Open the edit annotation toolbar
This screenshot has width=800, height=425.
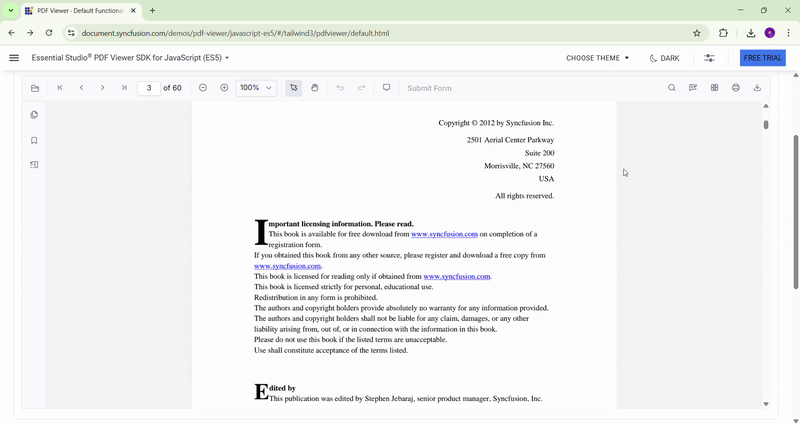coord(693,88)
